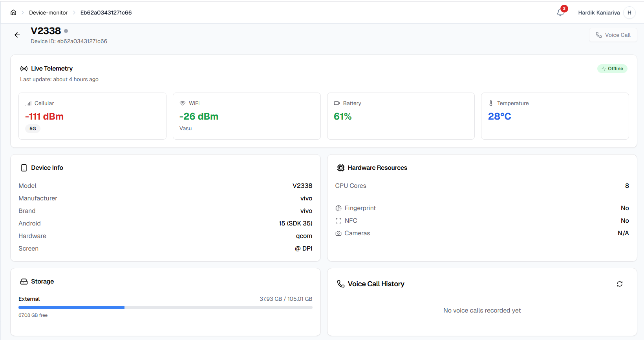Click the Storage drive icon
Viewport: 644px width, 340px height.
[x=24, y=282]
